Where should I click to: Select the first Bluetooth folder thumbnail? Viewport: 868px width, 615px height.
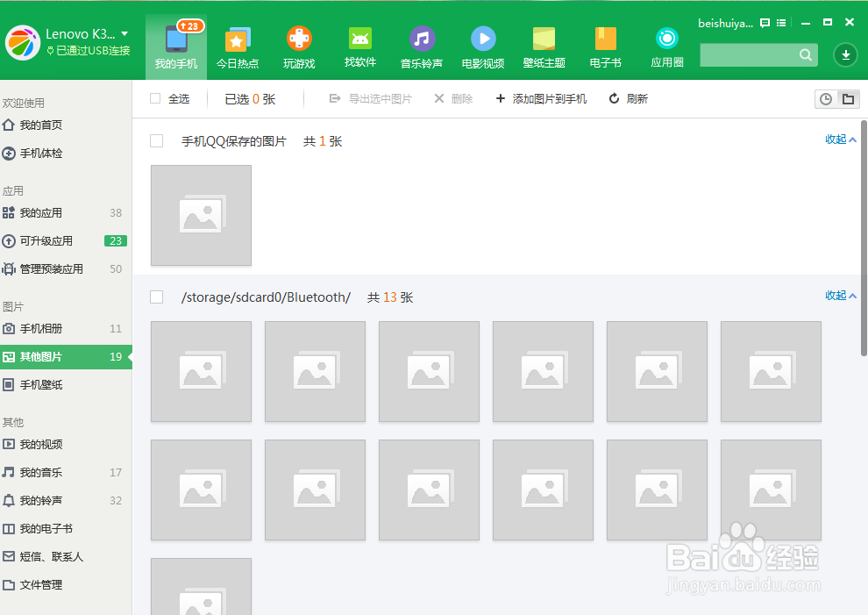click(201, 371)
